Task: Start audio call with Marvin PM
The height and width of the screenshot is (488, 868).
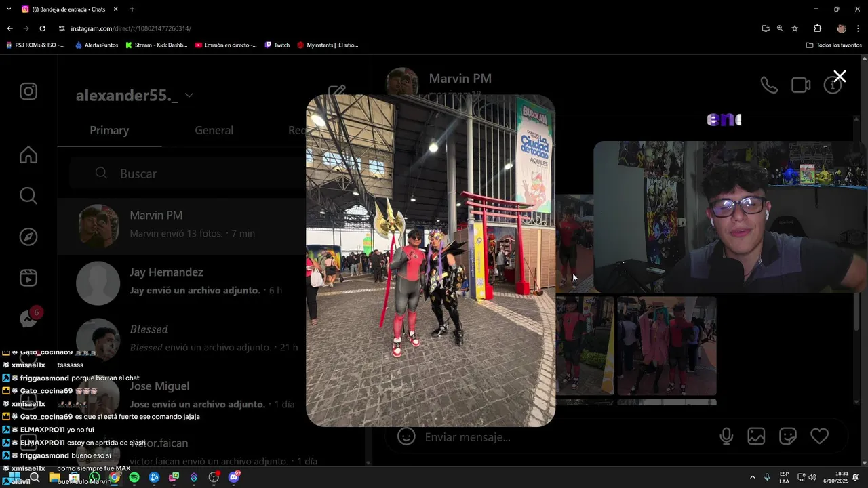Action: [x=769, y=85]
